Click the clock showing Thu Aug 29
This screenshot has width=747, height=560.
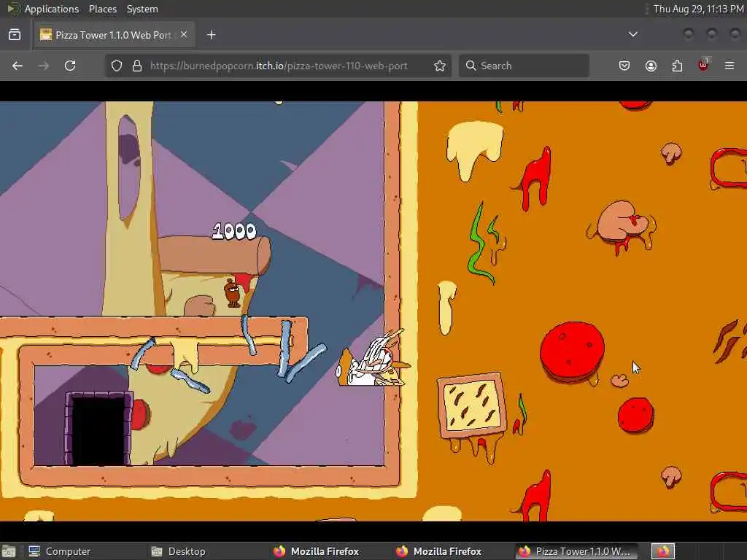coord(698,9)
